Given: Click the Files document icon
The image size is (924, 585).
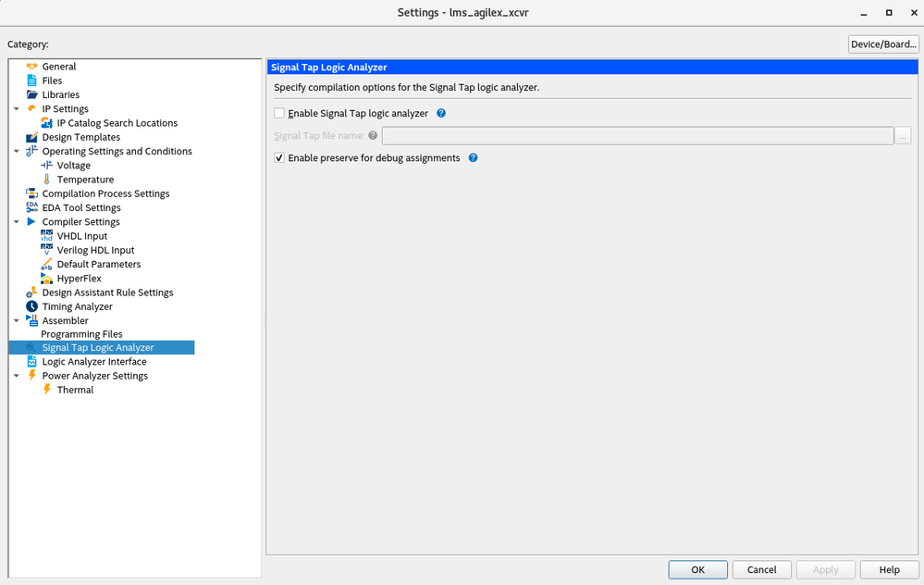Looking at the screenshot, I should pos(31,81).
